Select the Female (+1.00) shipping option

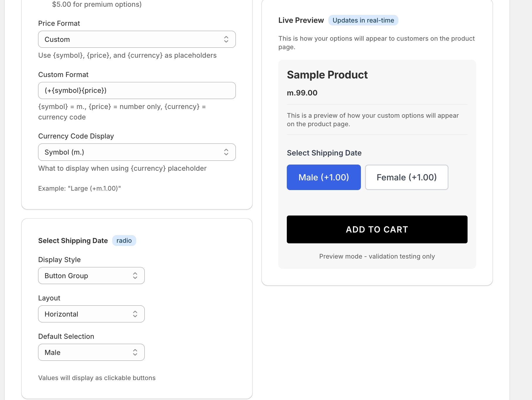[x=407, y=177]
